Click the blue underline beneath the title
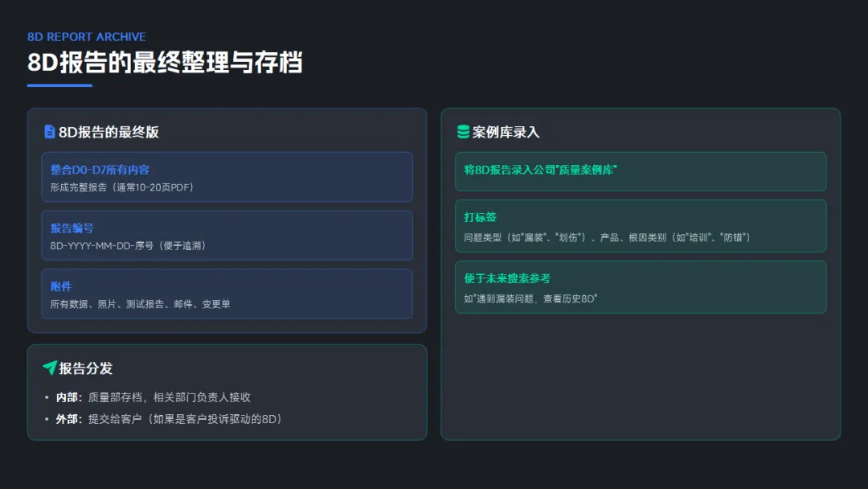Viewport: 868px width, 489px height. 59,85
